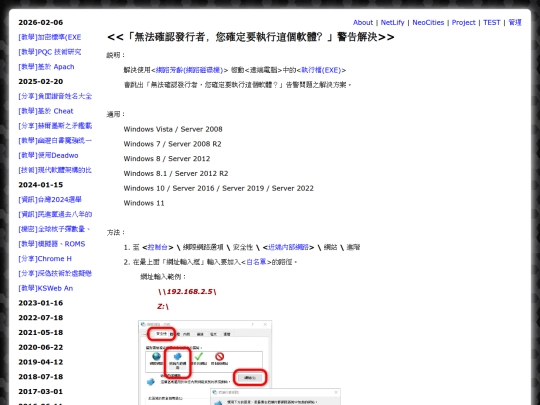Viewport: 540px width, 405px height.
Task: Open the [教學]基於 Apach article link
Action: coord(46,67)
